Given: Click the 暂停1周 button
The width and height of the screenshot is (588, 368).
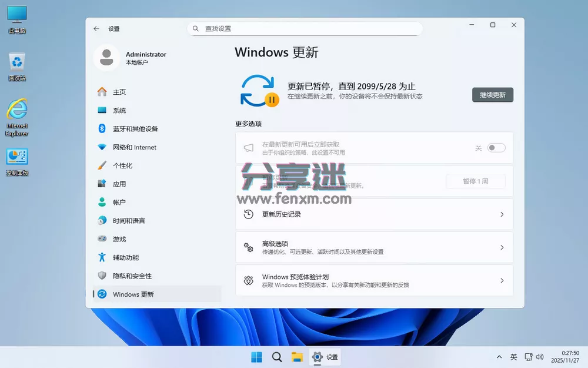Looking at the screenshot, I should click(476, 181).
